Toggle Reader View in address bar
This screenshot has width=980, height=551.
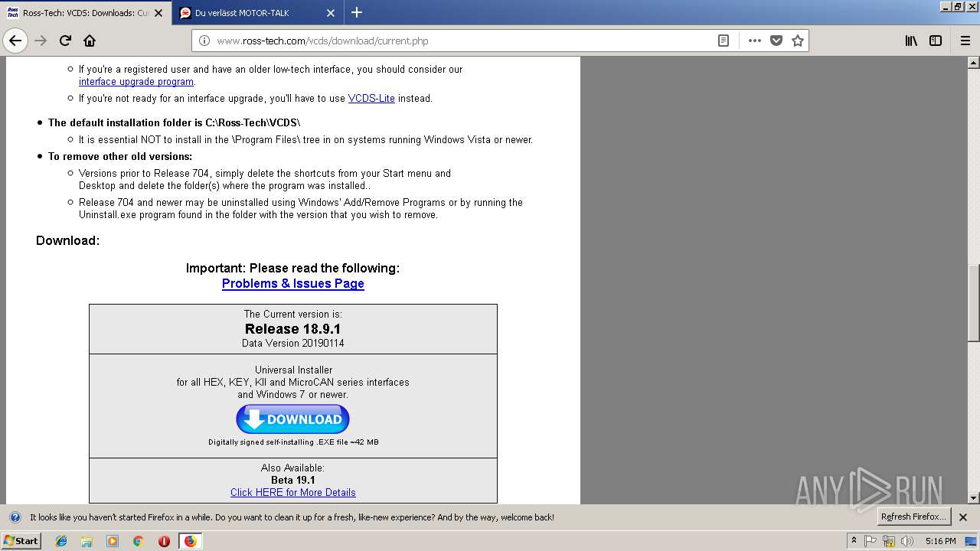723,41
